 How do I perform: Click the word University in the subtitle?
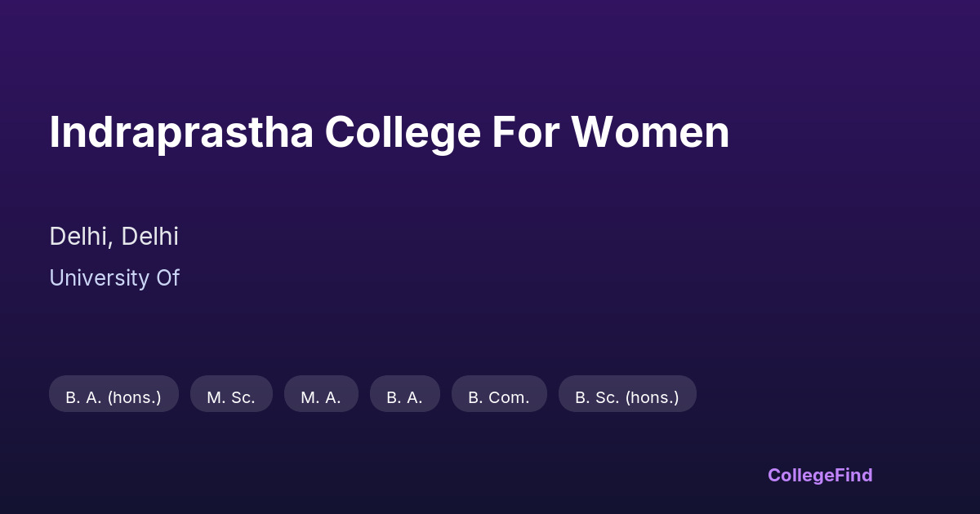click(99, 278)
